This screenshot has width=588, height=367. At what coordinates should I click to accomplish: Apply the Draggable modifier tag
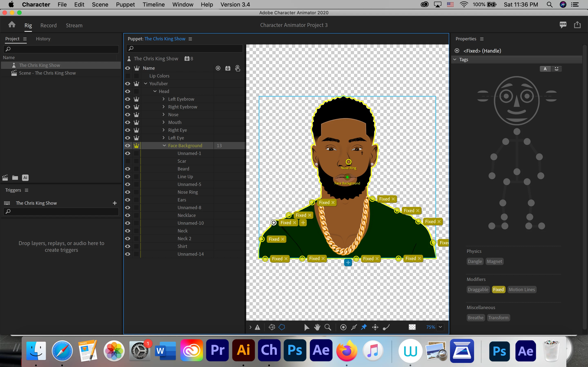click(478, 290)
